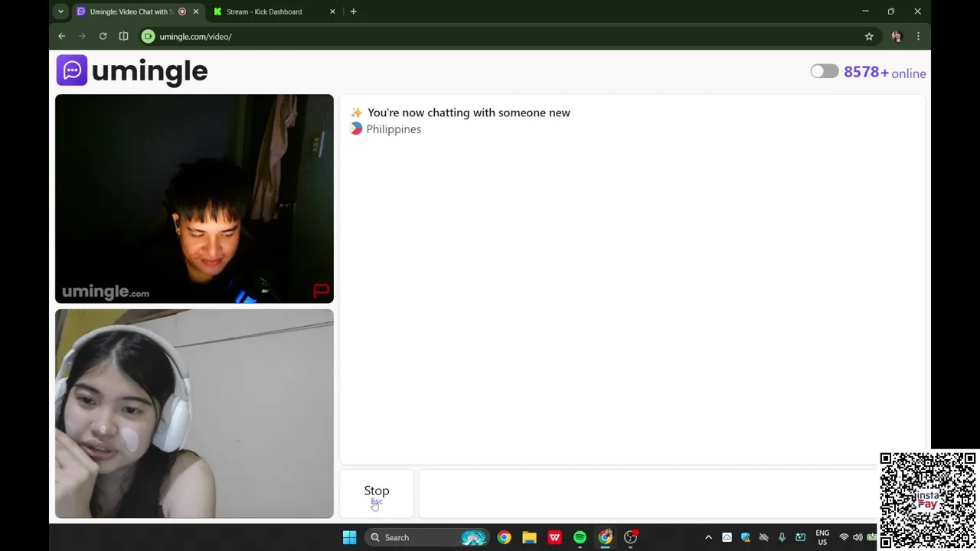Viewport: 980px width, 551px height.
Task: Open the Chrome profile avatar
Action: [897, 36]
